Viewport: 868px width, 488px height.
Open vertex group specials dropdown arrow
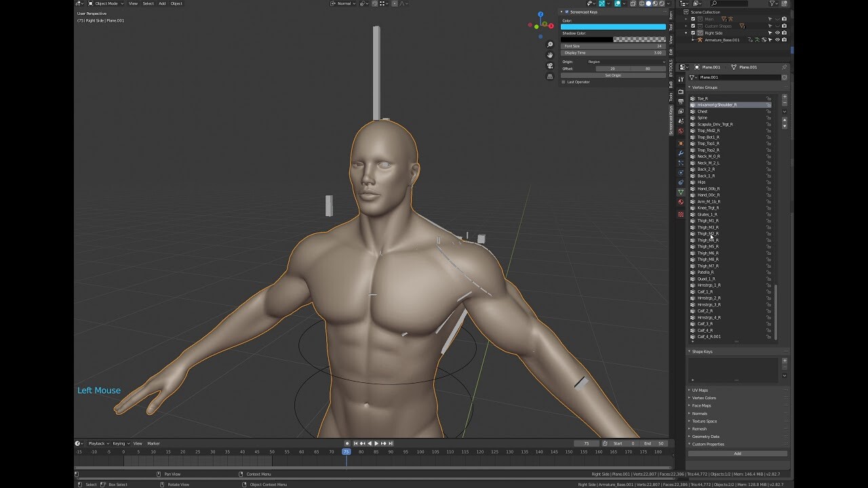(x=785, y=112)
